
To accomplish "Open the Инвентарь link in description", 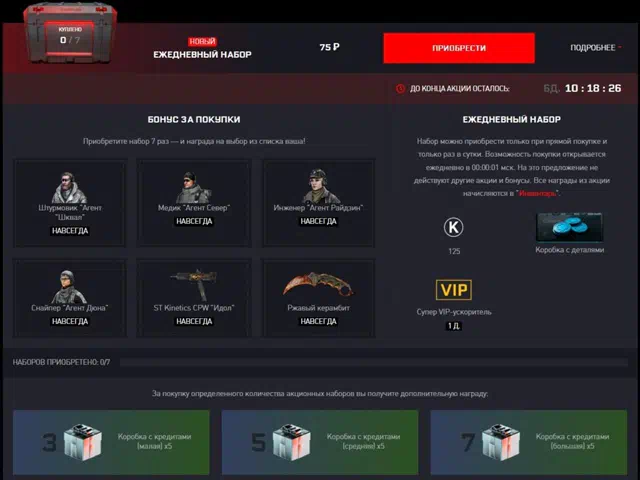I will pyautogui.click(x=537, y=193).
